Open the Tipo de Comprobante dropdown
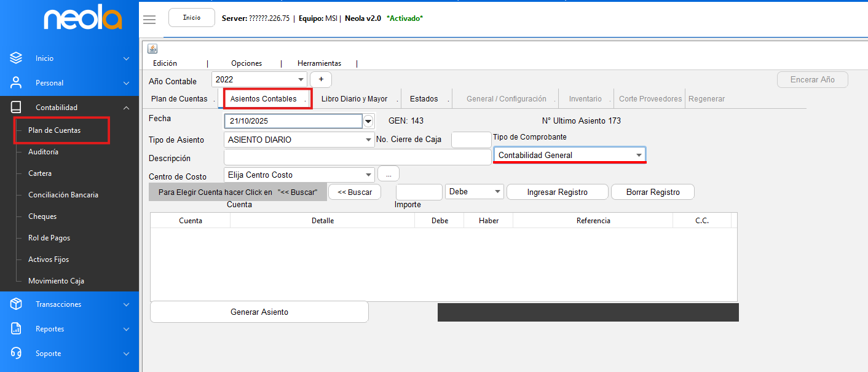Viewport: 868px width, 372px height. [x=639, y=156]
